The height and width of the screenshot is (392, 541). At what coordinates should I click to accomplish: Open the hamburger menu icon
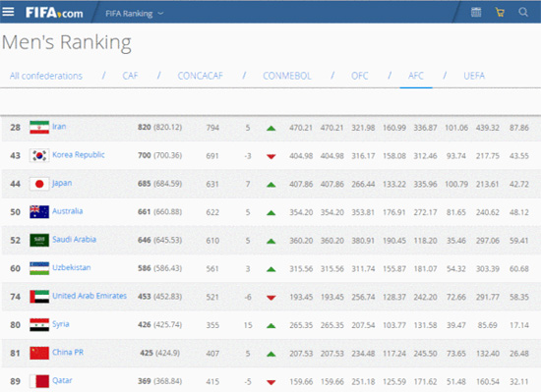coord(8,12)
